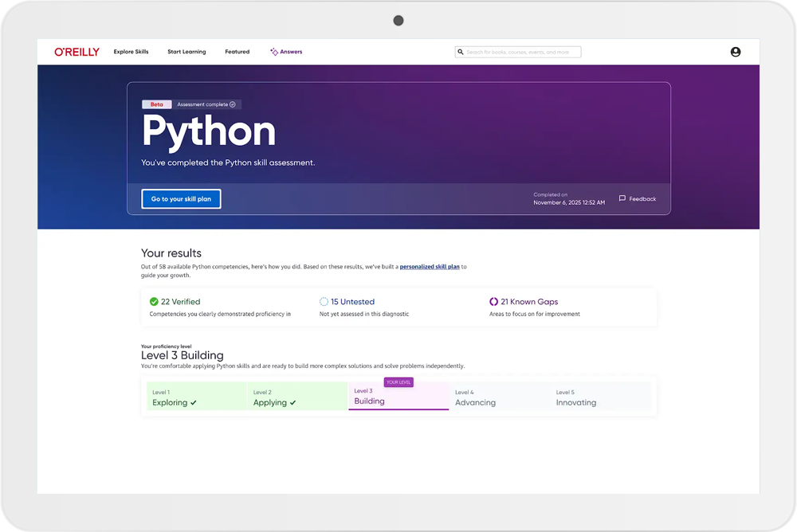
Task: Click the Untested circle icon
Action: (324, 302)
